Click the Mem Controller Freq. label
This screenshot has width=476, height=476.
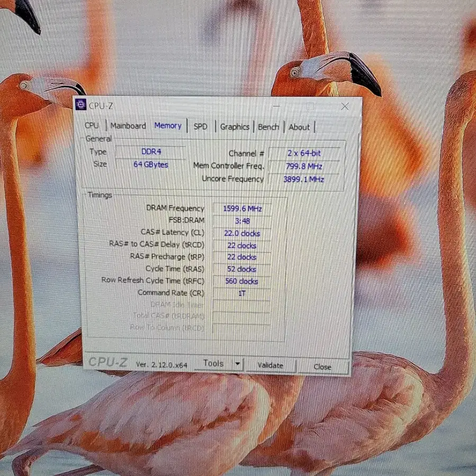(x=229, y=166)
